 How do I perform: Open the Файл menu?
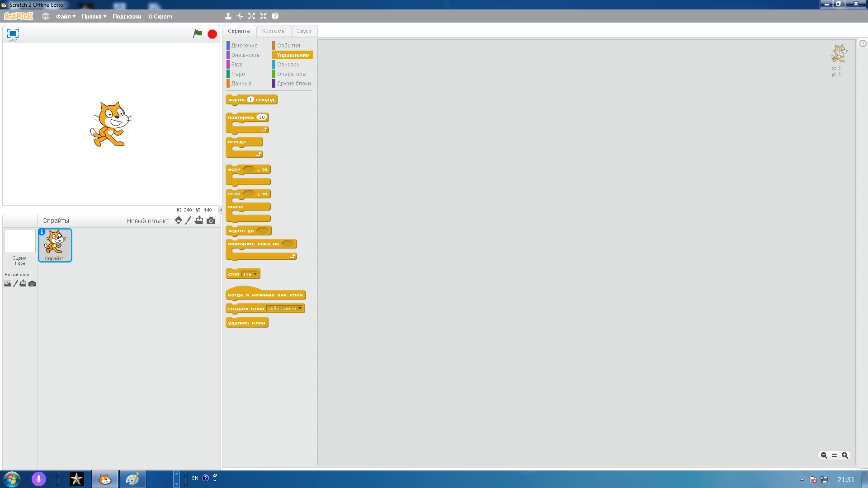coord(66,16)
